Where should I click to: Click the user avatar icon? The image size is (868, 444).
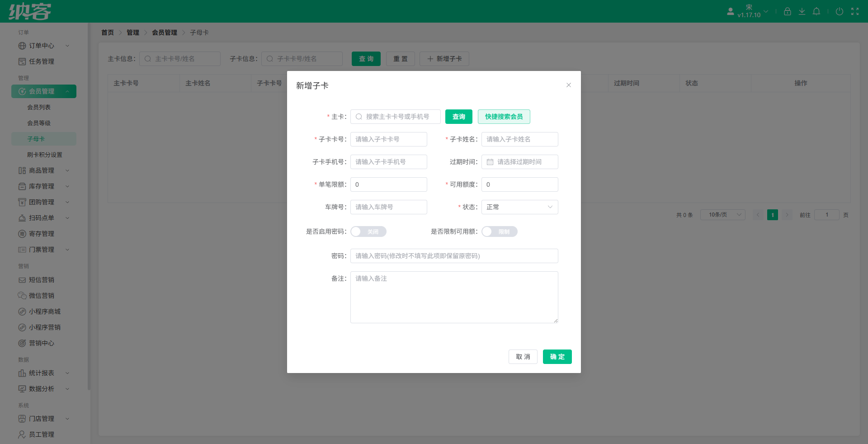click(730, 11)
